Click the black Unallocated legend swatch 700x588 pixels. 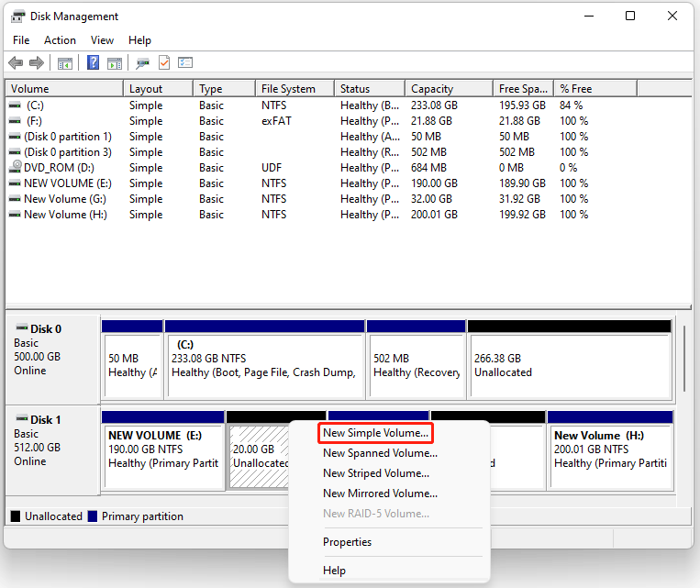tap(16, 516)
